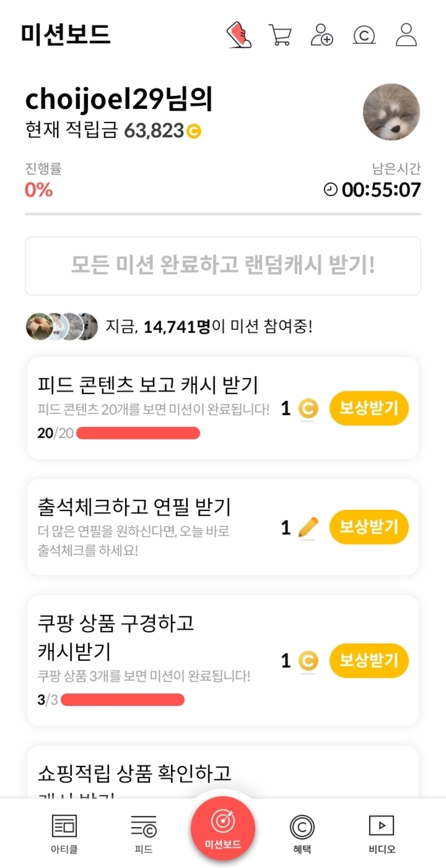The image size is (446, 868).
Task: Open the 혜택 tab
Action: pyautogui.click(x=302, y=833)
